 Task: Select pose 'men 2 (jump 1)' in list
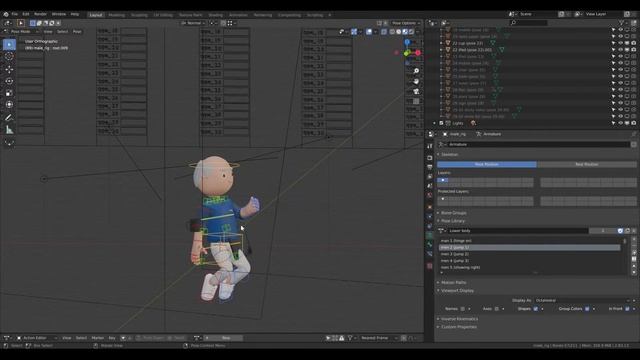point(529,248)
